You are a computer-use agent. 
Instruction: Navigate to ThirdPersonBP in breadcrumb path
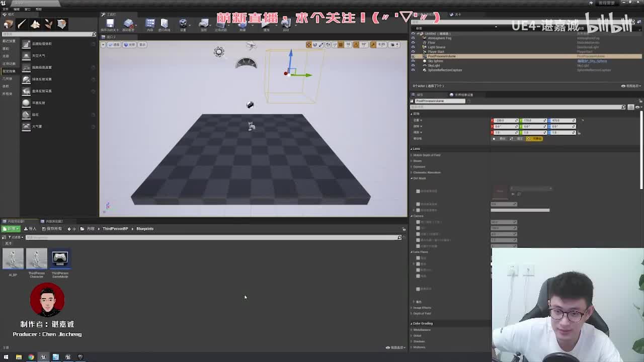pos(115,229)
